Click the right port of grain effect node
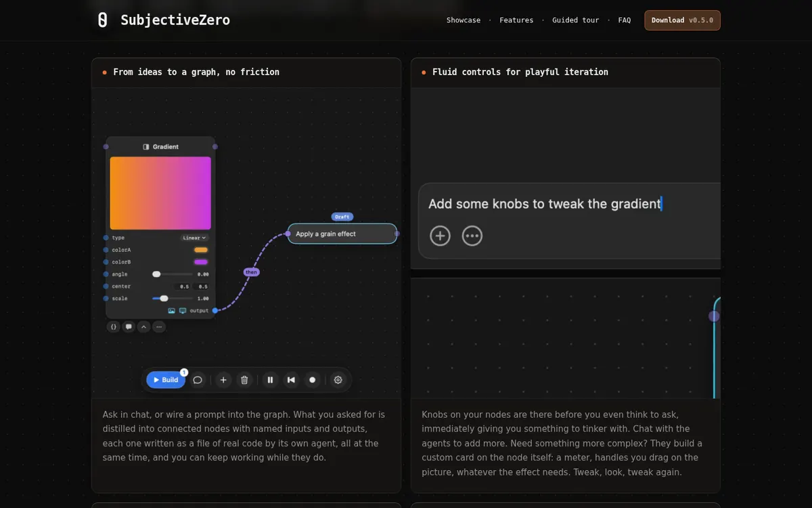The image size is (812, 508). [397, 234]
